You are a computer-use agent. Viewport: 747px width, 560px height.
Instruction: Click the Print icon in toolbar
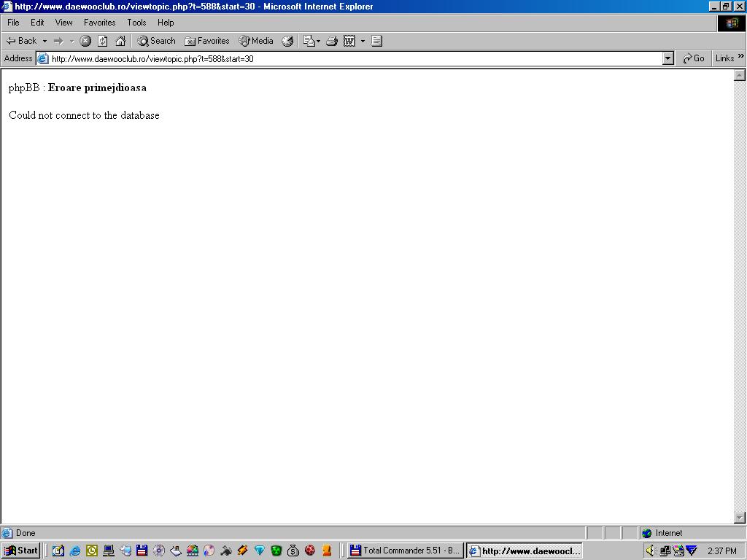click(x=331, y=41)
